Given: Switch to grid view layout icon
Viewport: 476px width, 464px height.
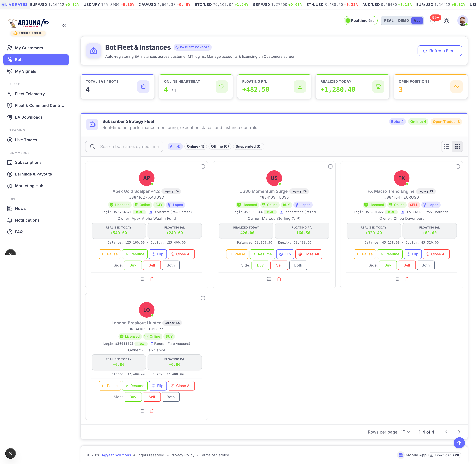Looking at the screenshot, I should coord(457,146).
